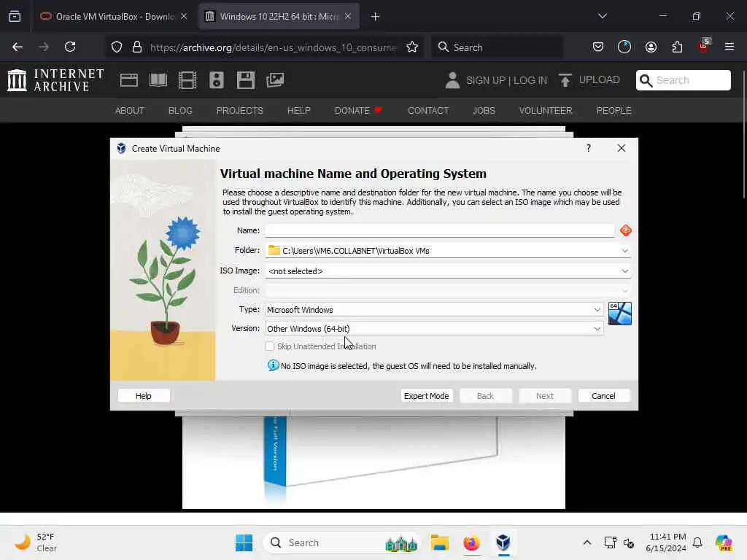Open the Web archive icon

(x=128, y=80)
